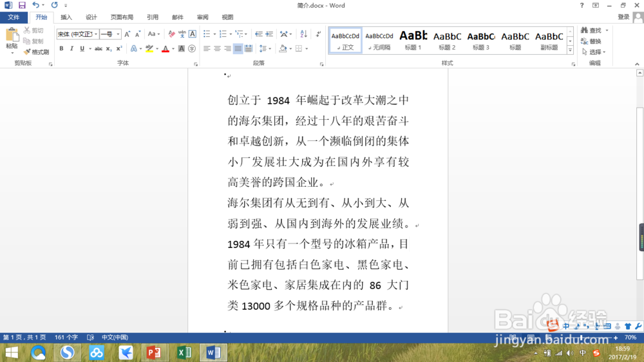Image resolution: width=644 pixels, height=362 pixels.
Task: Apply strikethrough abc formatting
Action: coord(98,48)
